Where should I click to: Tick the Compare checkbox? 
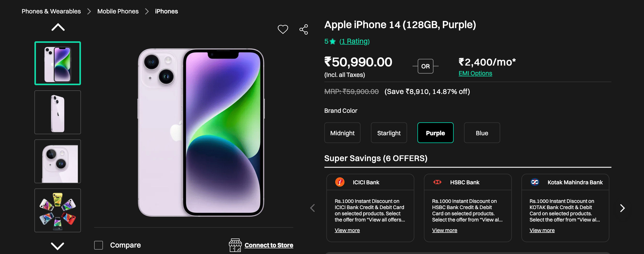tap(99, 245)
